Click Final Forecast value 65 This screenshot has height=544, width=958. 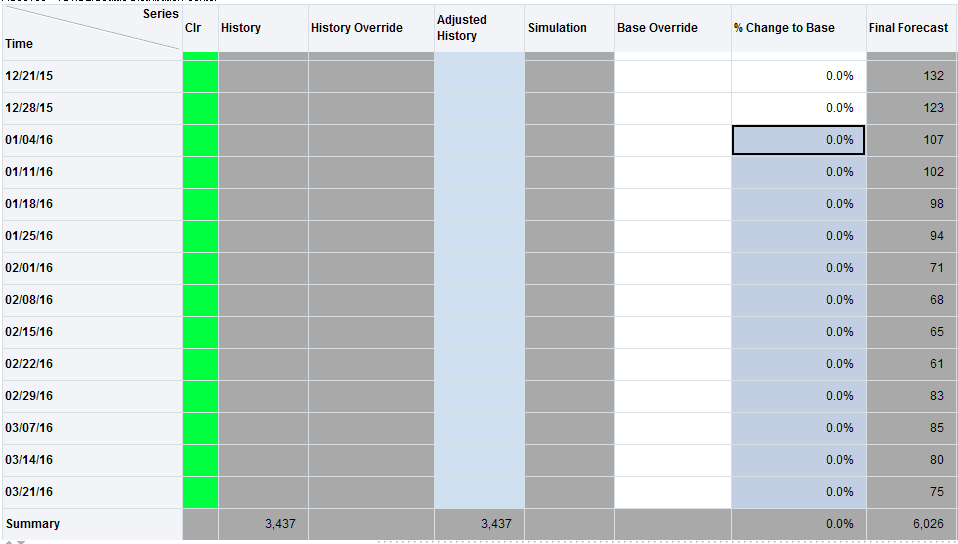point(912,332)
